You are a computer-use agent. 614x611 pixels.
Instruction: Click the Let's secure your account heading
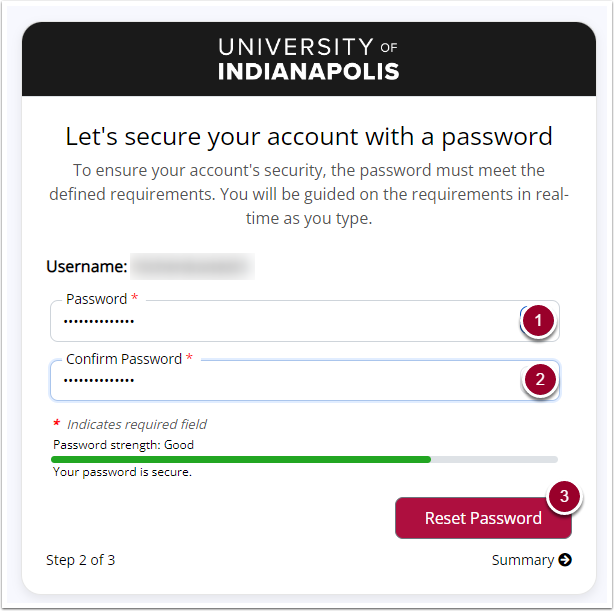tap(309, 137)
